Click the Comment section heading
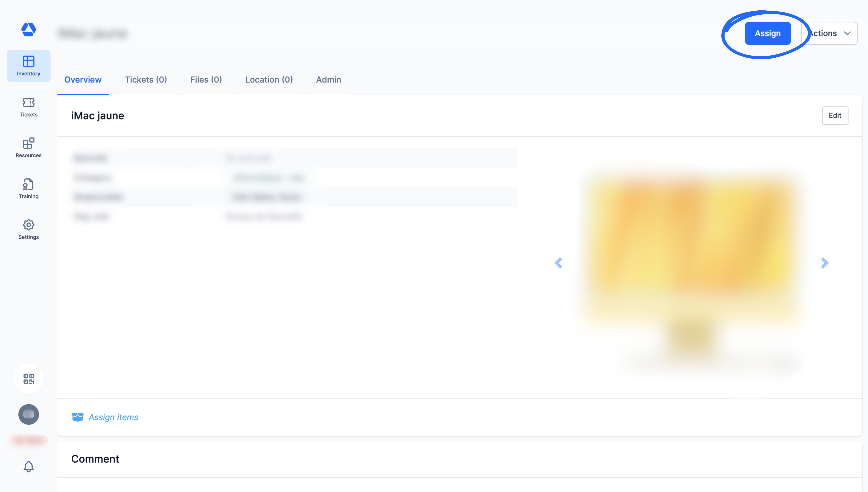 click(95, 459)
